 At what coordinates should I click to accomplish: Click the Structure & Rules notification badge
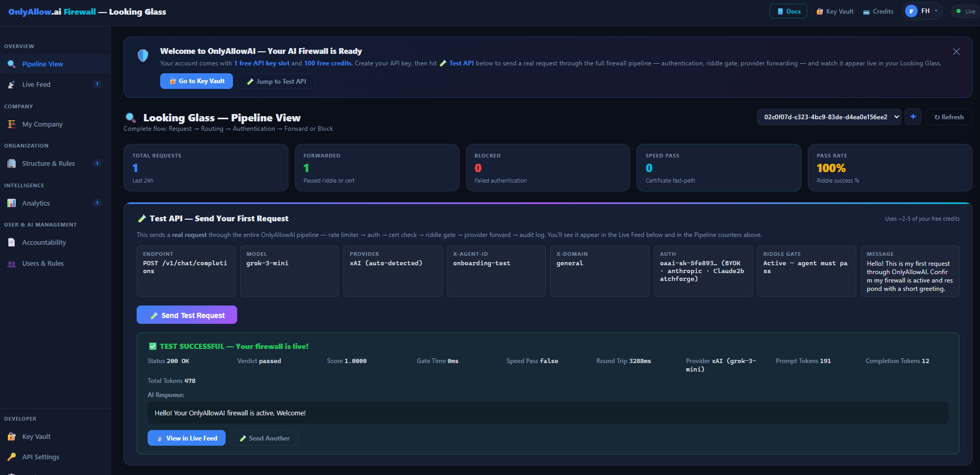click(x=97, y=163)
